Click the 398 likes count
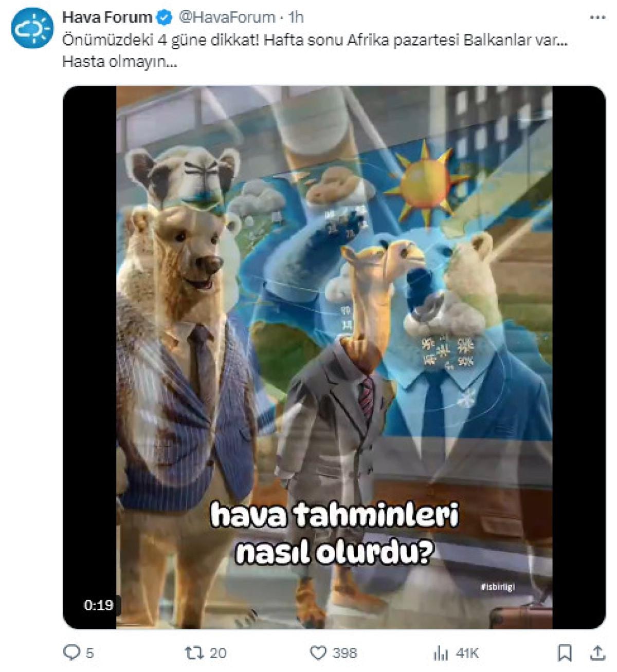The width and height of the screenshot is (617, 672). coord(344,653)
